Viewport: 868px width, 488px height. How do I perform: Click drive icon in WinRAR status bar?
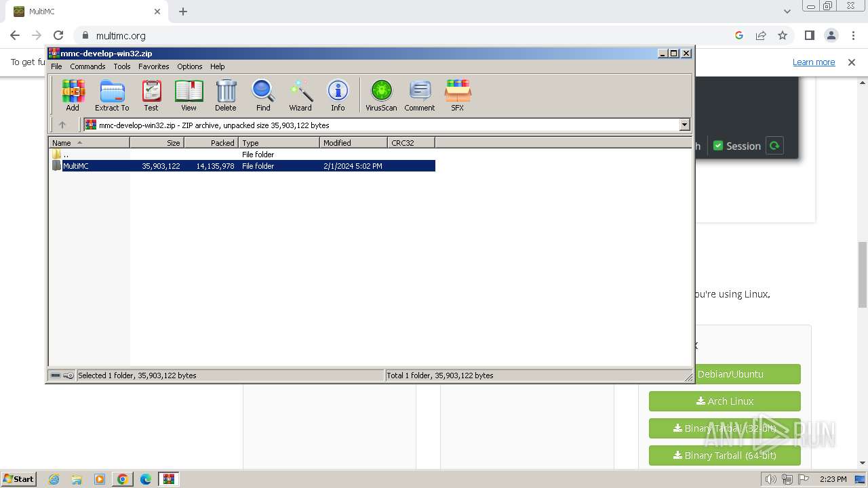[x=56, y=375]
